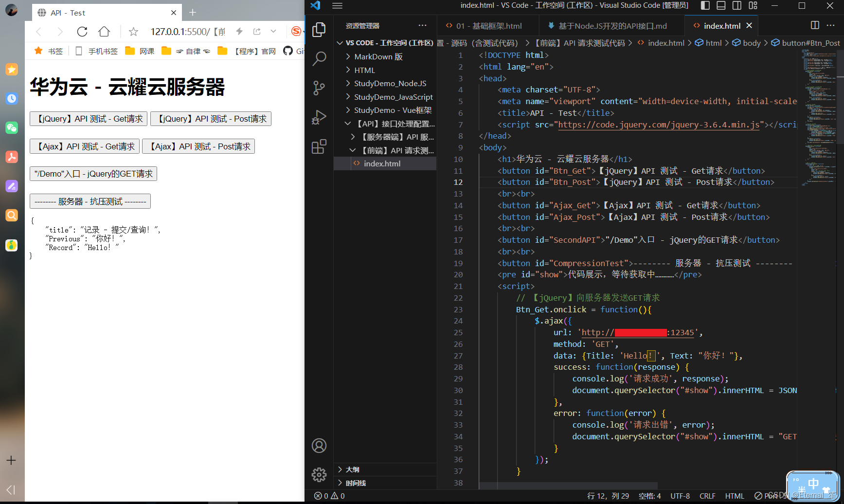The image size is (844, 504).
Task: Select index.html in the explorer tree
Action: point(385,163)
